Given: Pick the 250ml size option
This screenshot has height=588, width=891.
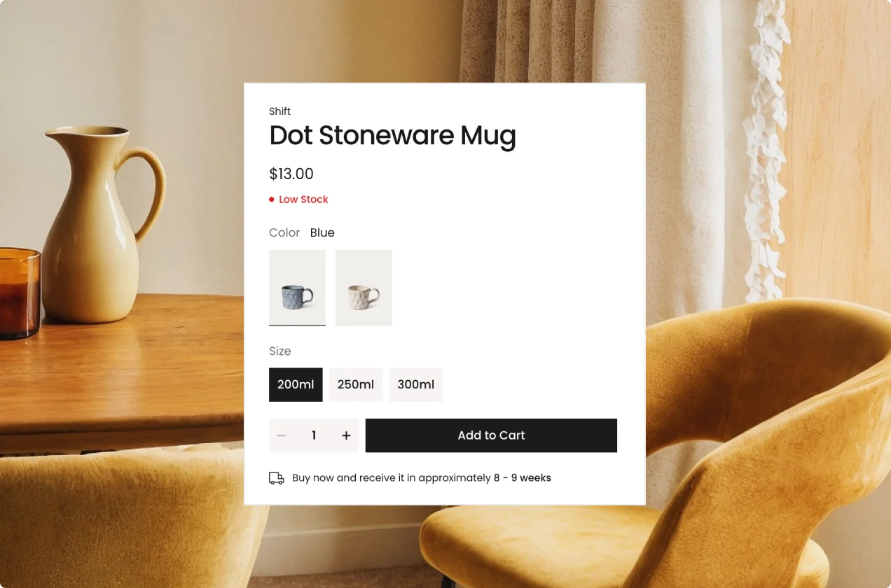Looking at the screenshot, I should pyautogui.click(x=356, y=384).
